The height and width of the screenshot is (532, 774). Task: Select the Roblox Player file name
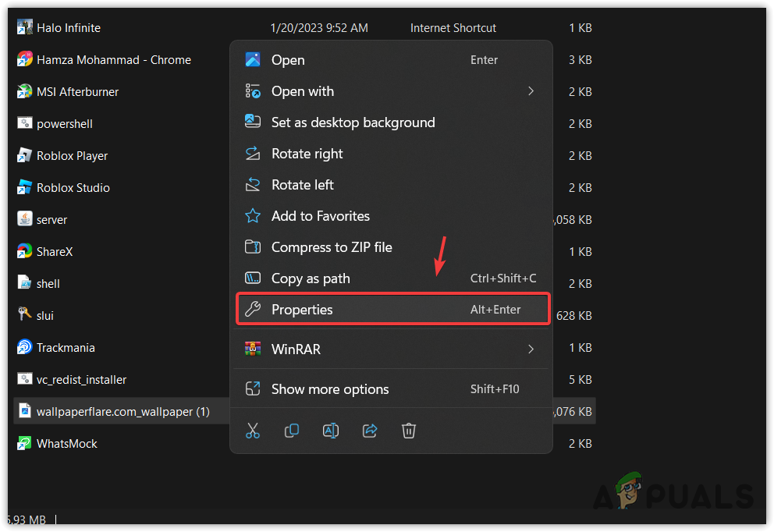tap(72, 156)
